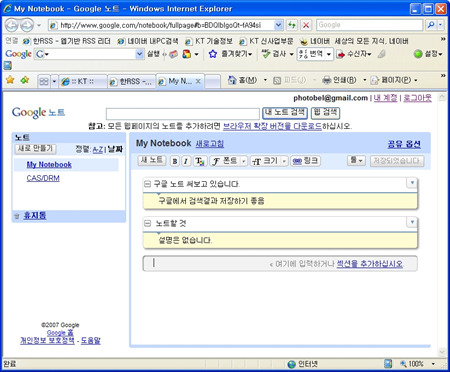Click the logout link at top right
This screenshot has height=372, width=450.
pos(417,98)
